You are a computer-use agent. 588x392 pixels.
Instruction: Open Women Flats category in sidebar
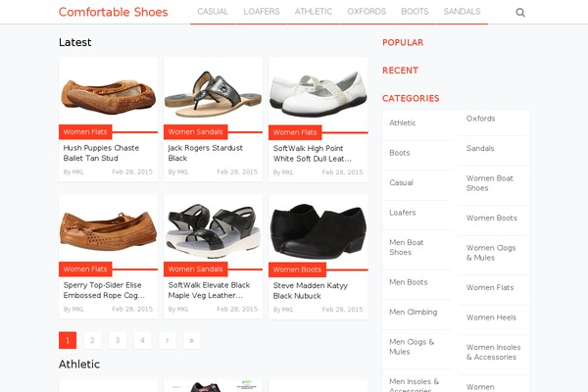(x=490, y=288)
